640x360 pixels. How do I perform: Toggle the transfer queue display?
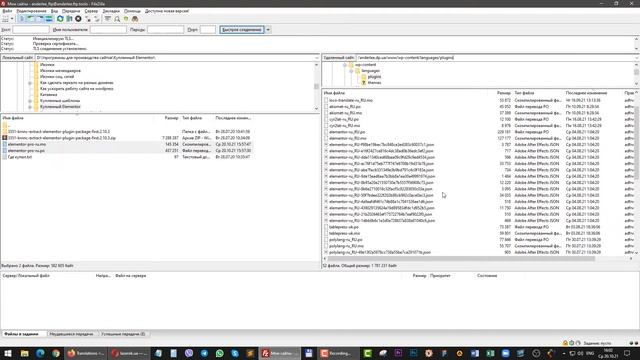click(49, 19)
